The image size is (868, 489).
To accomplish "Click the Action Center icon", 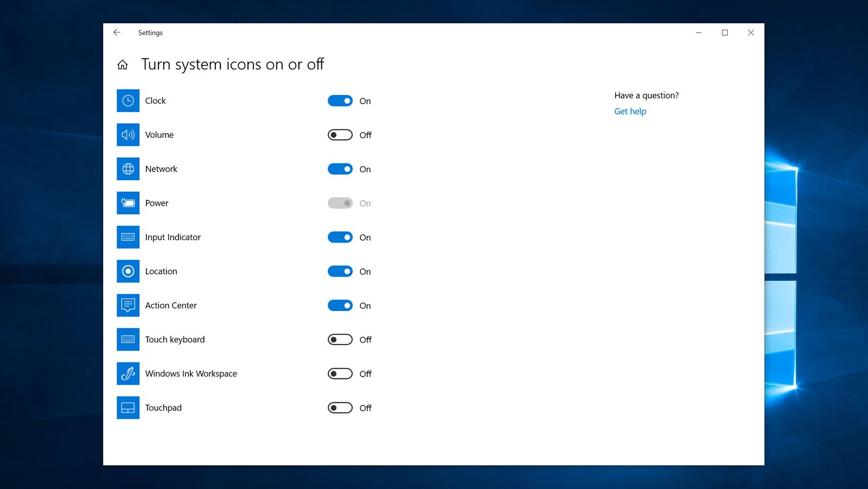I will [x=127, y=305].
